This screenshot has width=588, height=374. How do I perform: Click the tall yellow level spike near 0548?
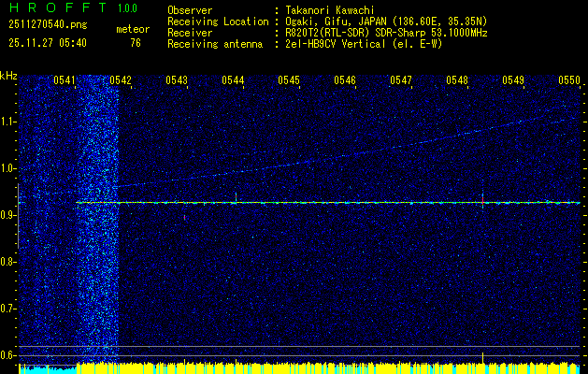482,358
